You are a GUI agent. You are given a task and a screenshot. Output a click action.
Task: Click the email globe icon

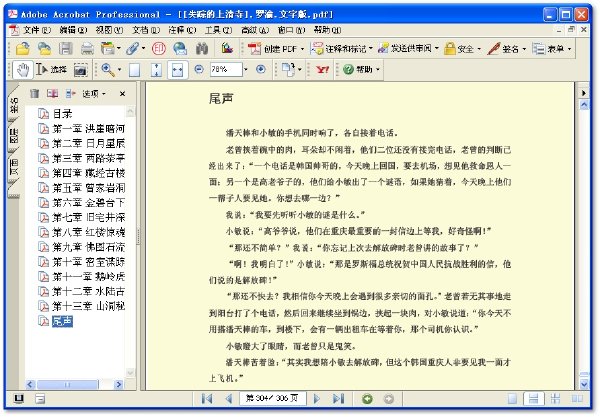(180, 49)
